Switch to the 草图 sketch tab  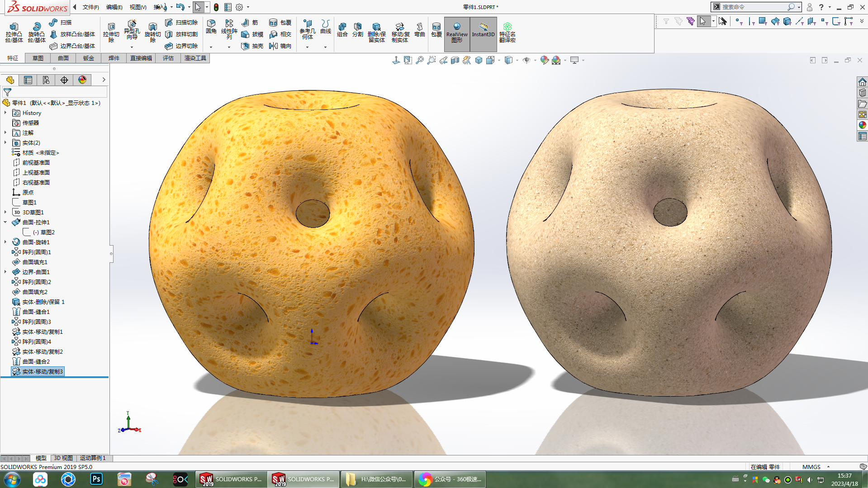(x=38, y=58)
